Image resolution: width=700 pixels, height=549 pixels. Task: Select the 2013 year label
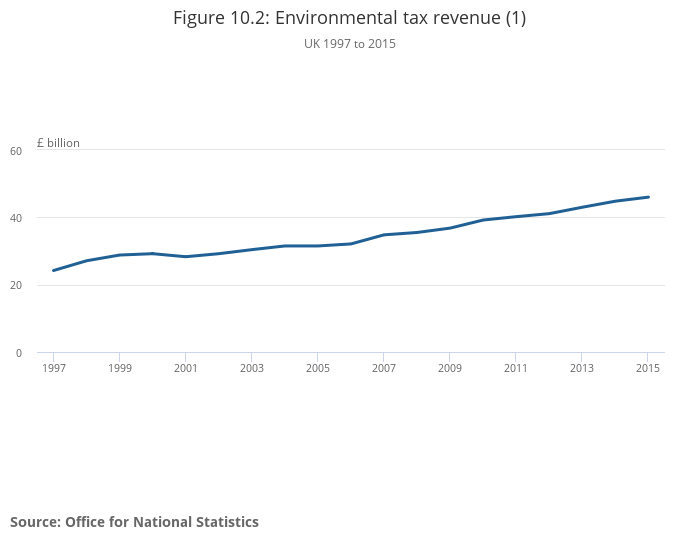[582, 369]
